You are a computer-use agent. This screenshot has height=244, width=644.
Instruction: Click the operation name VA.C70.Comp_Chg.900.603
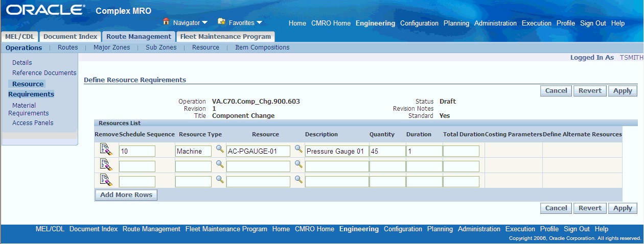[256, 101]
